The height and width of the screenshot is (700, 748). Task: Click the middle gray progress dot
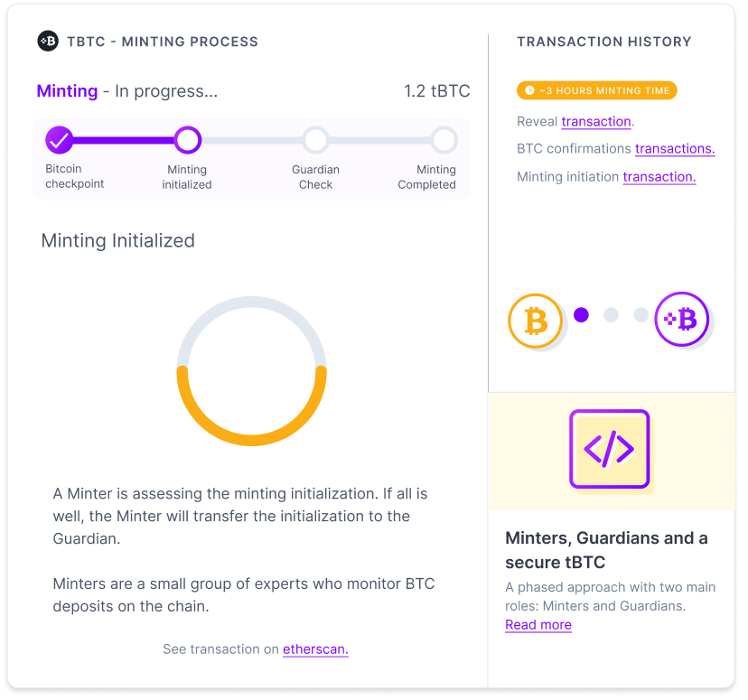611,315
